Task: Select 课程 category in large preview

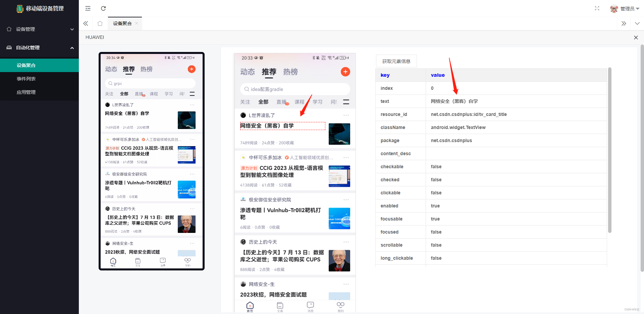Action: coord(300,102)
